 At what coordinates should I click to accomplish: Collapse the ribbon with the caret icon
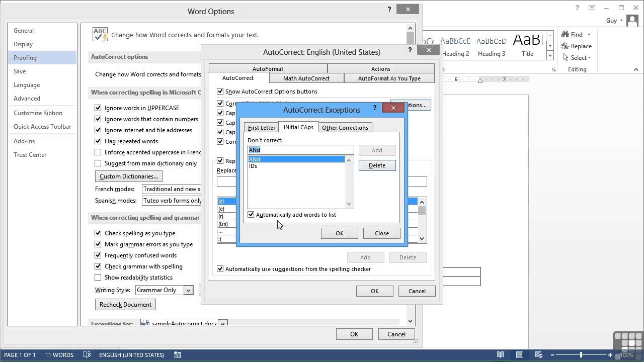[x=636, y=70]
